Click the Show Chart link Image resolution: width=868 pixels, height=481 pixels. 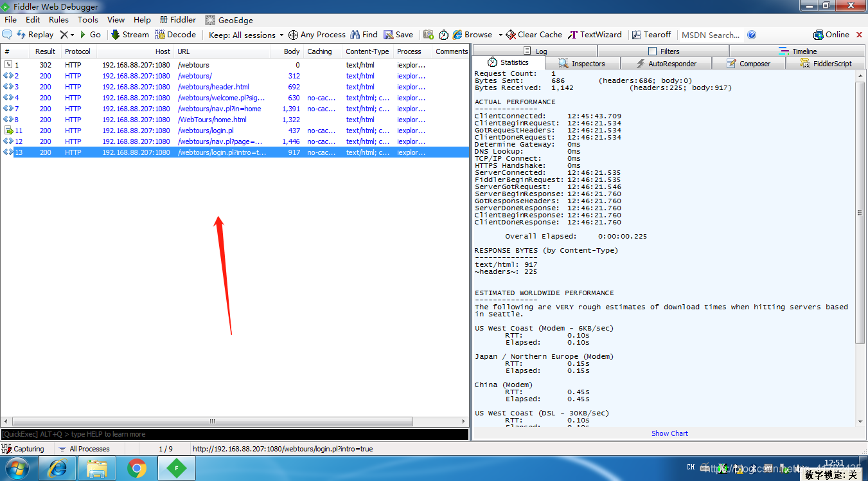pyautogui.click(x=669, y=433)
